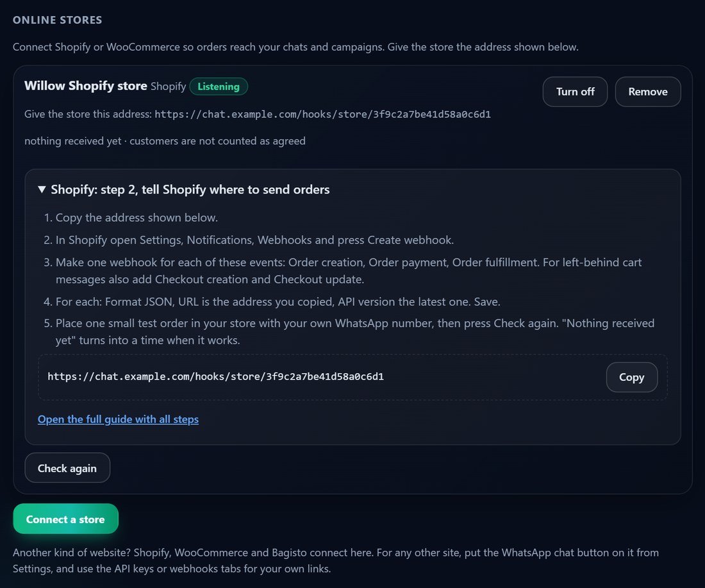
Task: Select the address after 'Give the store this address'
Action: pyautogui.click(x=322, y=114)
